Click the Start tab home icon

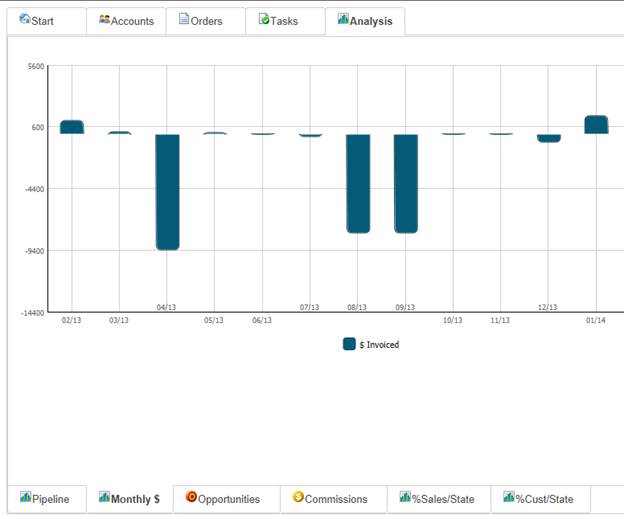point(25,19)
